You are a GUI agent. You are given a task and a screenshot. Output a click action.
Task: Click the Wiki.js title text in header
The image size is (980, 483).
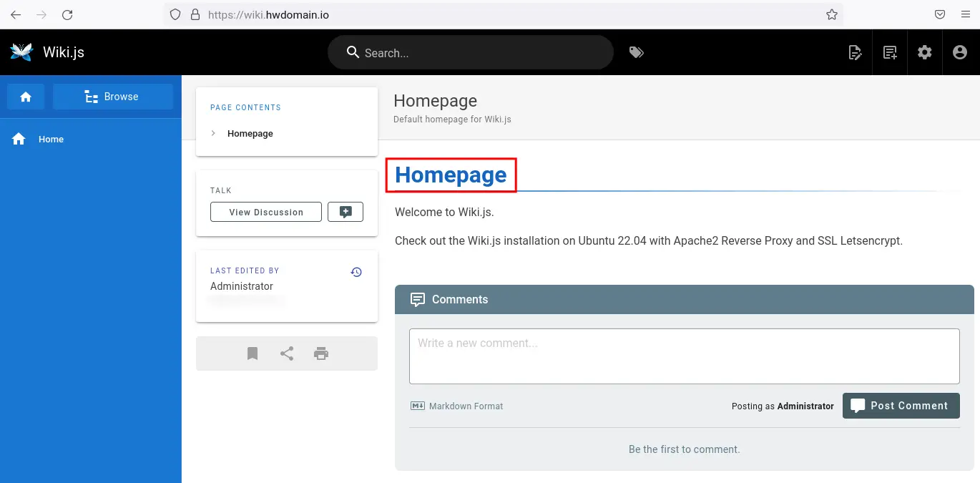tap(64, 52)
